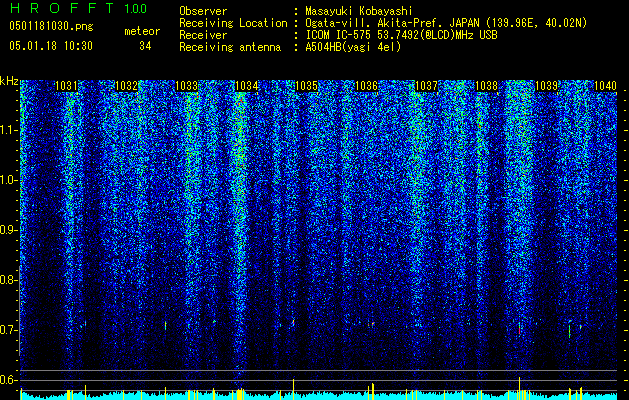Click the kHz axis unit label
Image resolution: width=629 pixels, height=400 pixels.
pyautogui.click(x=9, y=81)
